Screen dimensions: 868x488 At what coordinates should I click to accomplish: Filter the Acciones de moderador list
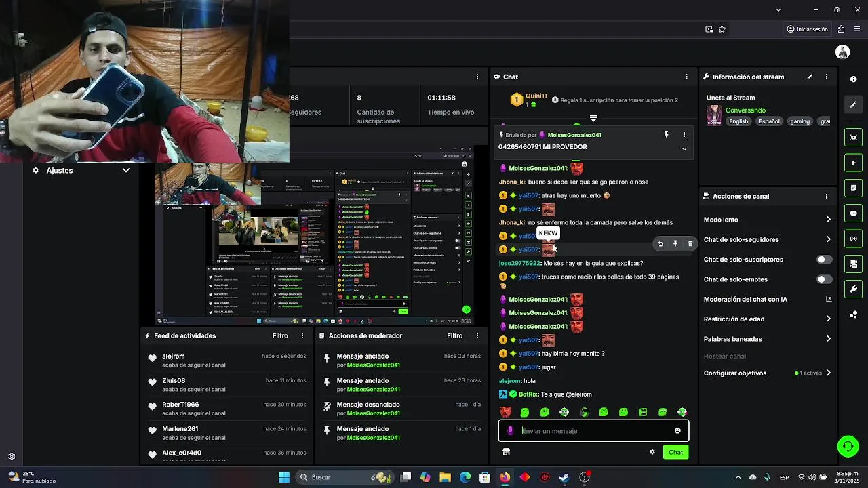455,336
